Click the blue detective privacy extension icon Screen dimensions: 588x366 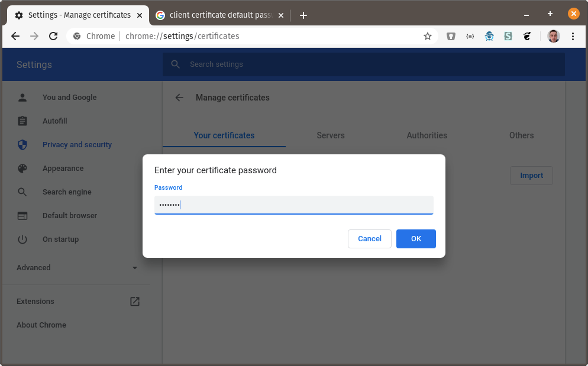(489, 36)
